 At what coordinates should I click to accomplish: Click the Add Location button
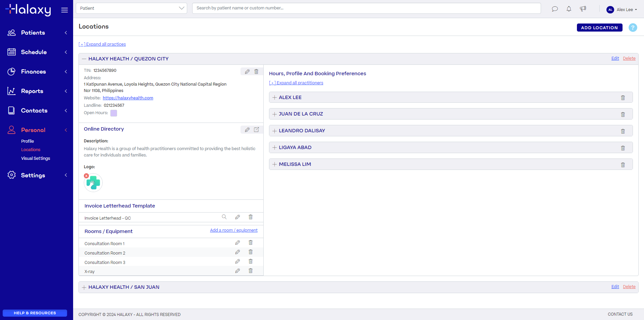599,28
